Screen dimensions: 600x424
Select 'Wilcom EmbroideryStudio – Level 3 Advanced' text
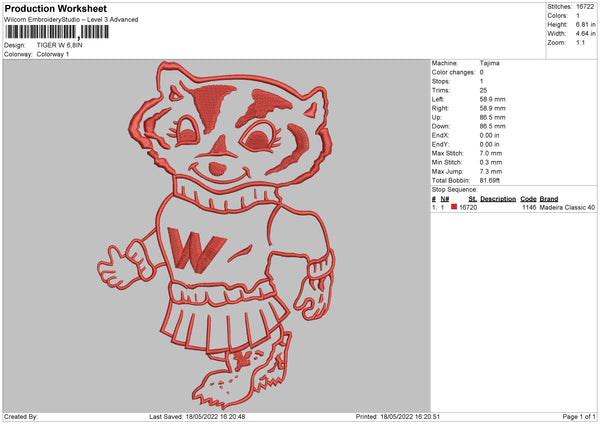71,20
